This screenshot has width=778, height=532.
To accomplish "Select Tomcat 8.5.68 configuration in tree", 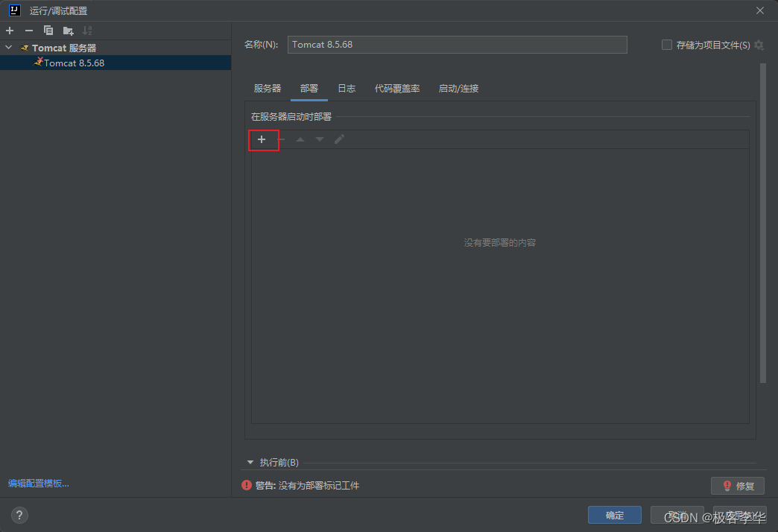I will click(x=116, y=63).
